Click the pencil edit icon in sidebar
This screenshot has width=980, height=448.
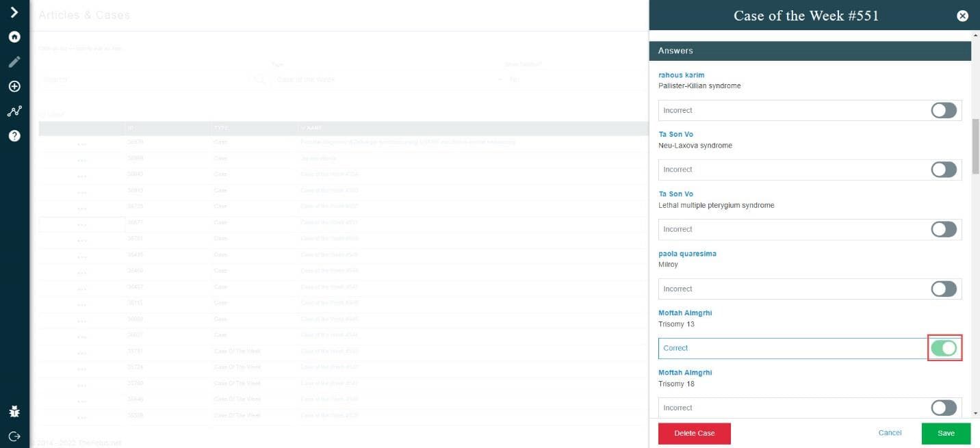point(14,62)
